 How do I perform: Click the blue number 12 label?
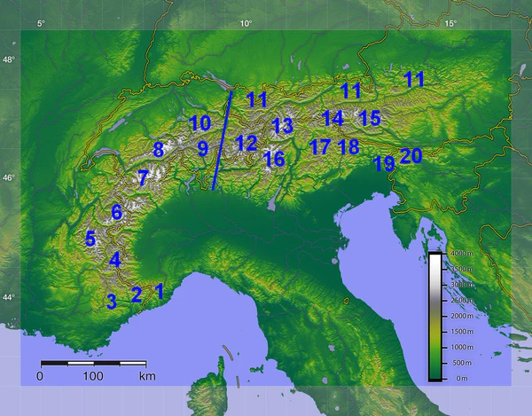[246, 142]
